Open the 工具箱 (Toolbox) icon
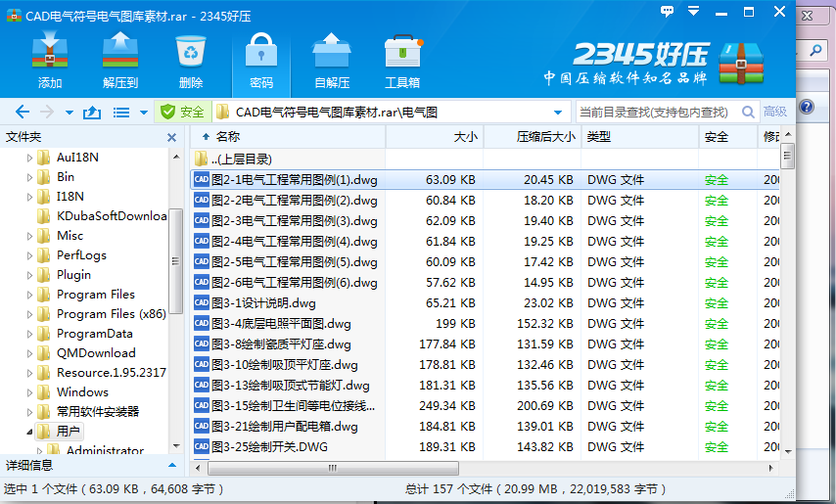Screen dimensions: 836x504 (x=402, y=59)
